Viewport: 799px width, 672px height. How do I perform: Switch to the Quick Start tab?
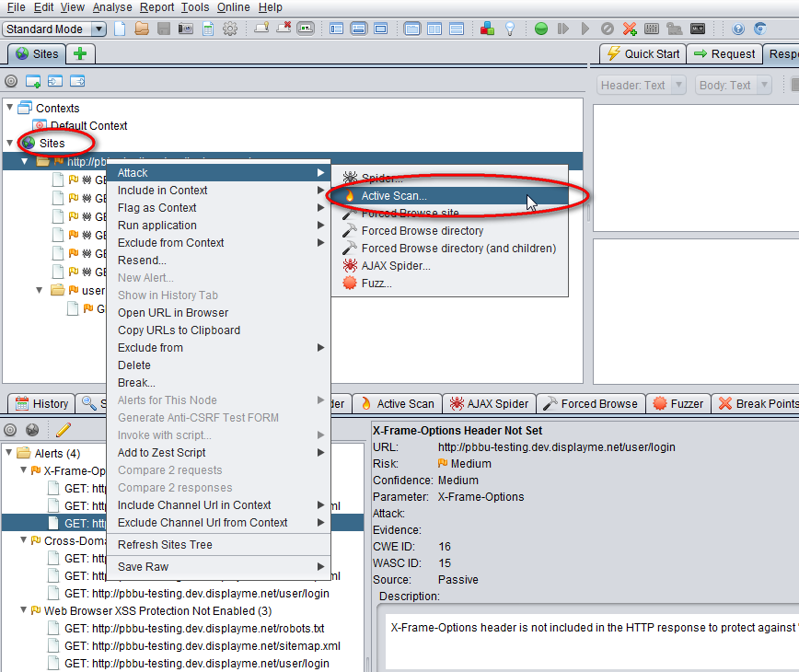[x=642, y=53]
